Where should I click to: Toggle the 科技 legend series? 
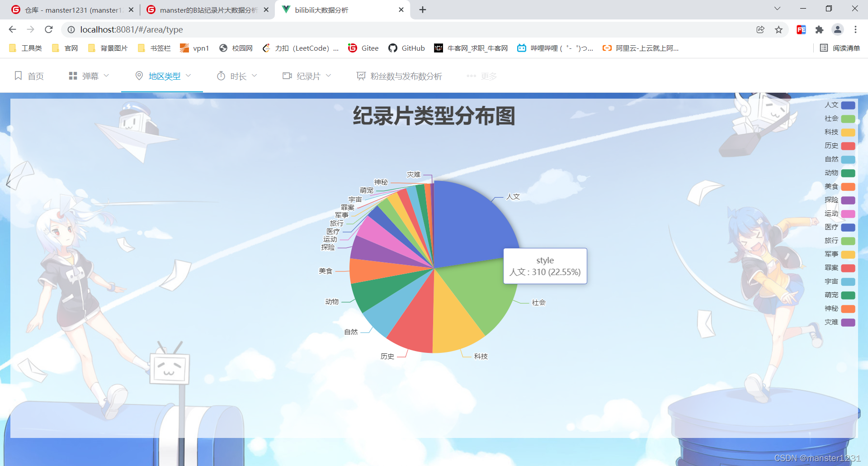(x=840, y=132)
